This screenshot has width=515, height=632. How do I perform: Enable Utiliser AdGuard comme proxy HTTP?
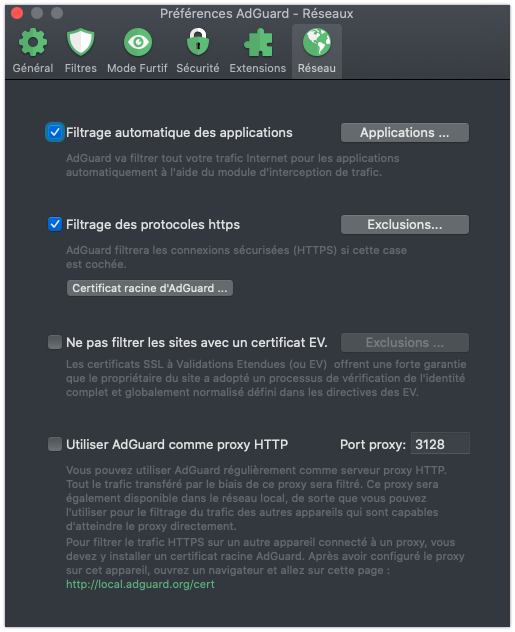[x=55, y=444]
